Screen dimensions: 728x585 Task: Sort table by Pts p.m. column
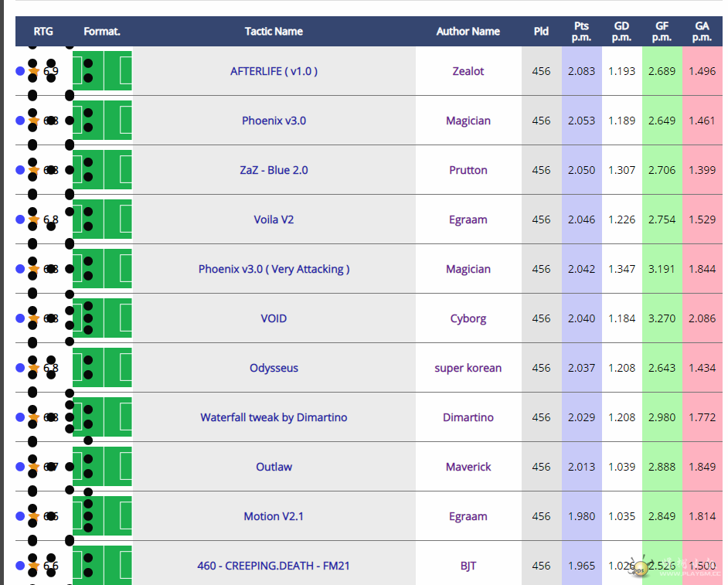[x=581, y=32]
